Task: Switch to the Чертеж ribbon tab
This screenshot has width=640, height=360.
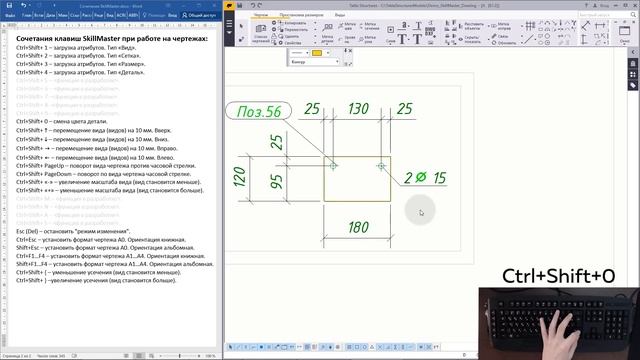Action: (x=261, y=15)
